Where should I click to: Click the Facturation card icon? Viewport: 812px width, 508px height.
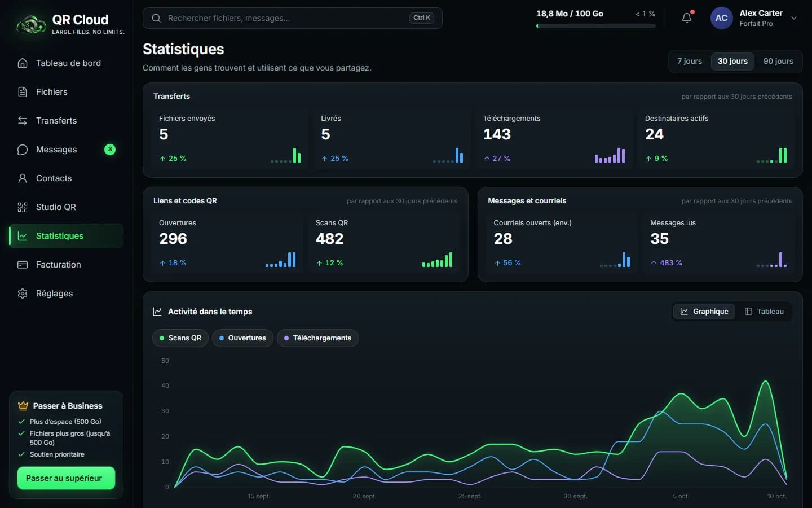click(x=23, y=265)
